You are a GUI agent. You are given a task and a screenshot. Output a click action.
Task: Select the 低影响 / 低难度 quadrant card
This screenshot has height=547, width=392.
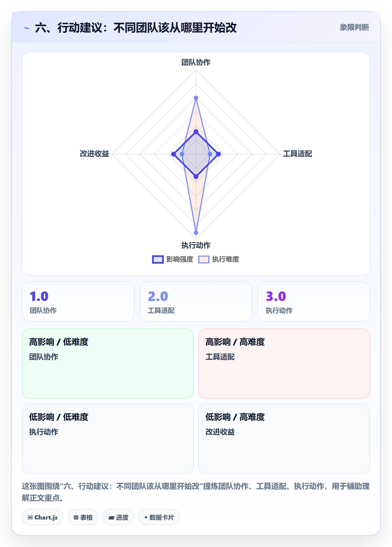coord(108,439)
